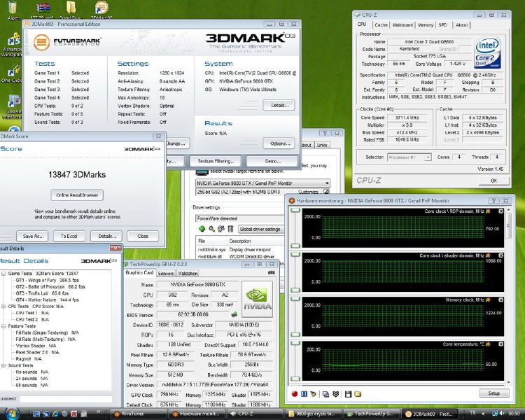The image size is (525, 420).
Task: Click Details button under System in 3DMark03
Action: [279, 105]
